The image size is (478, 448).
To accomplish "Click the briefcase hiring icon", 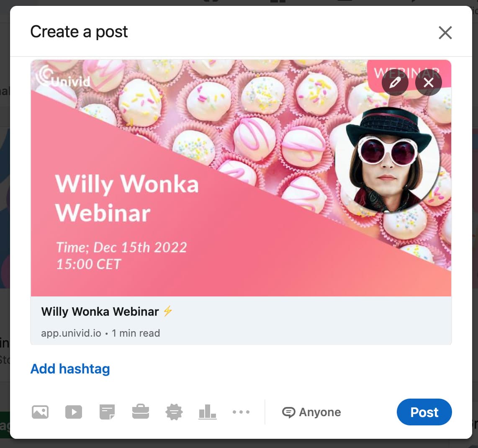I will [141, 412].
